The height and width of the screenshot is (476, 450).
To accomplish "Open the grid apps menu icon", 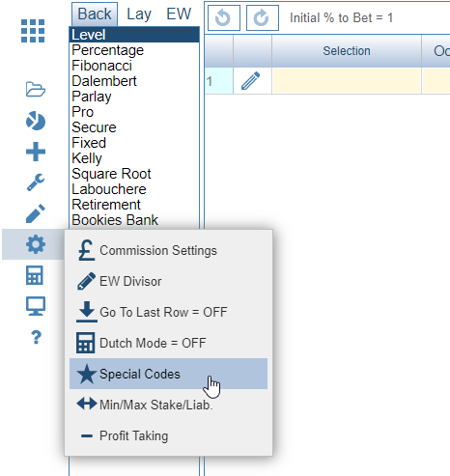I will pyautogui.click(x=33, y=31).
